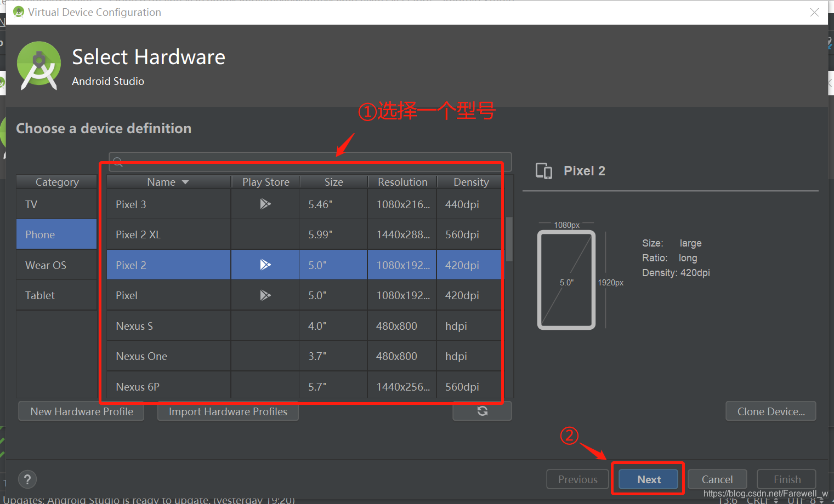Screen dimensions: 834x504
Task: Click the Play Store column header
Action: (265, 182)
